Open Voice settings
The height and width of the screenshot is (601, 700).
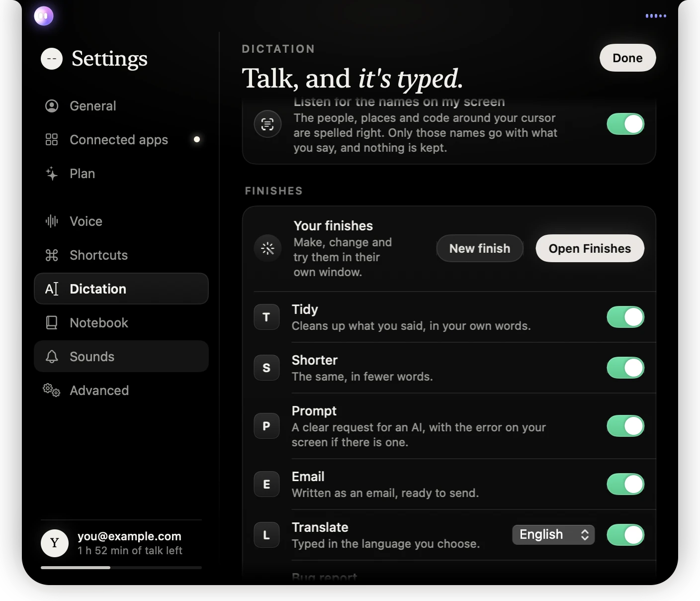point(121,221)
